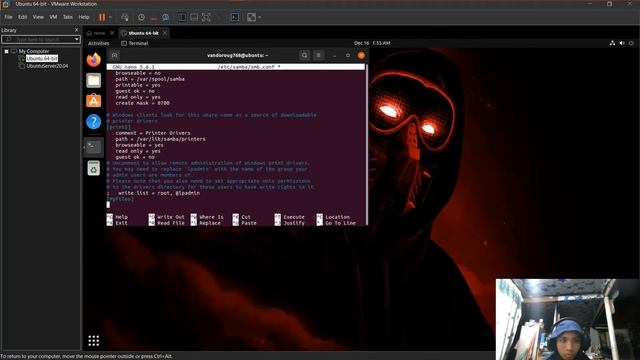
Task: Open the View menu
Action: [x=38, y=17]
